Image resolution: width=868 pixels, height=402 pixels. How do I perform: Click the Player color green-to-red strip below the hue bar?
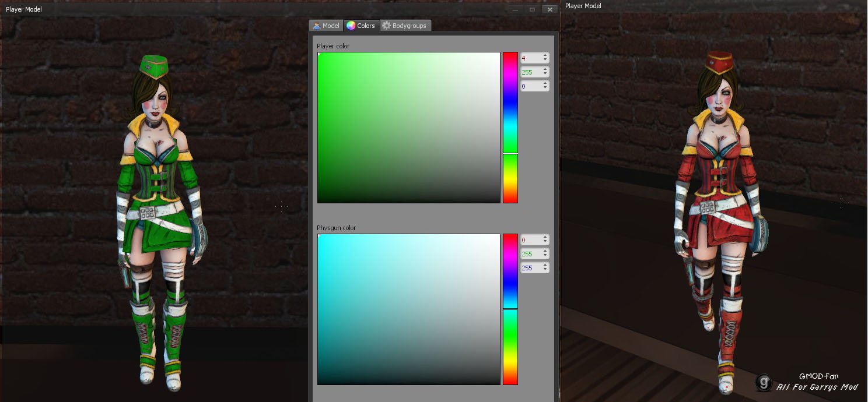point(510,178)
